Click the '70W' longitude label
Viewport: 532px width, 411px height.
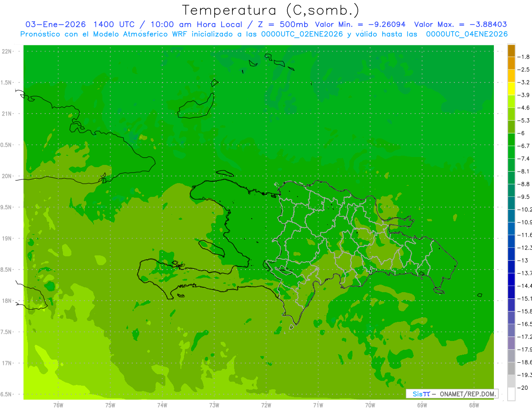point(370,405)
